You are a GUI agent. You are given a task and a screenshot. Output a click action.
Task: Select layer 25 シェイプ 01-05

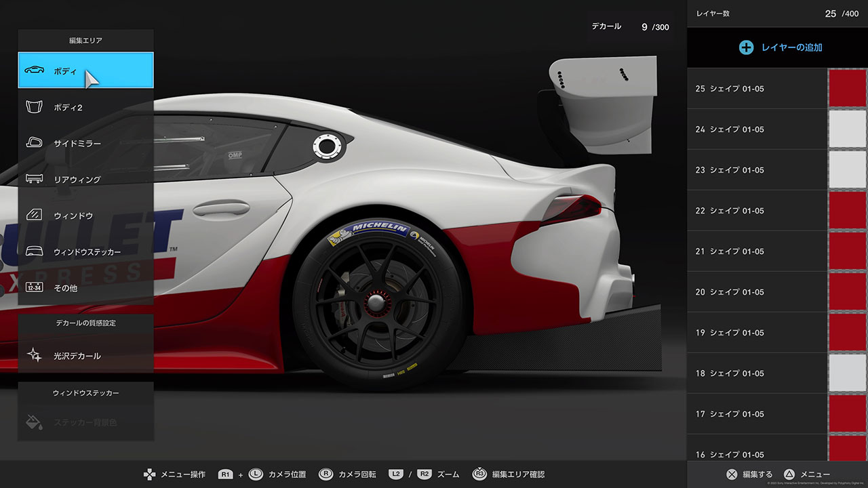pyautogui.click(x=777, y=88)
